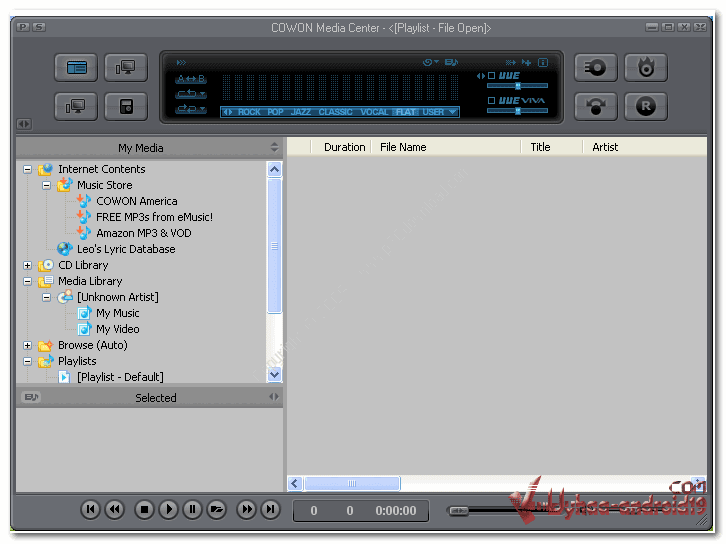Select the [Playlist - Default] item
Screen dimensions: 726x544
[120, 377]
